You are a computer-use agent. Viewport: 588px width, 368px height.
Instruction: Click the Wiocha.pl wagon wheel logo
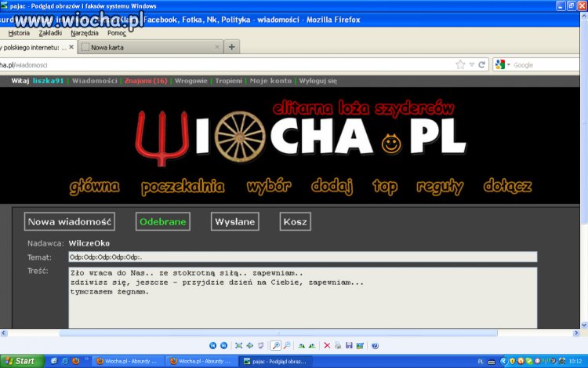[240, 137]
